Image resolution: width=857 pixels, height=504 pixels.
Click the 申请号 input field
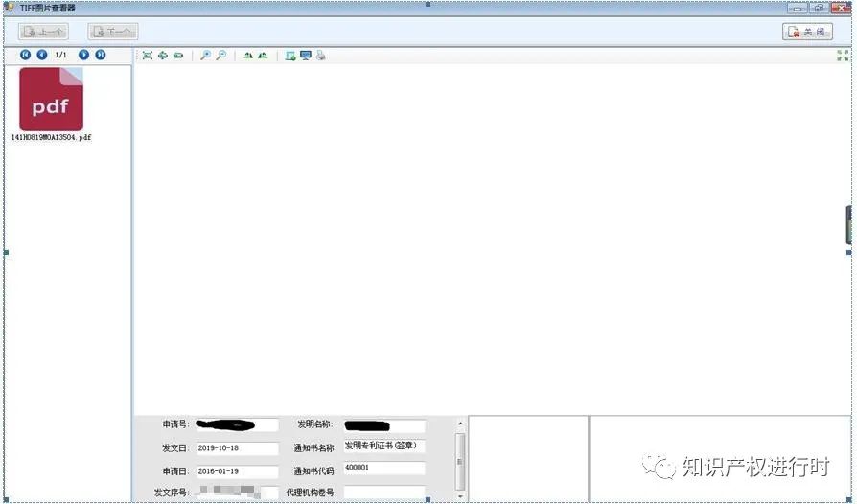tap(237, 424)
